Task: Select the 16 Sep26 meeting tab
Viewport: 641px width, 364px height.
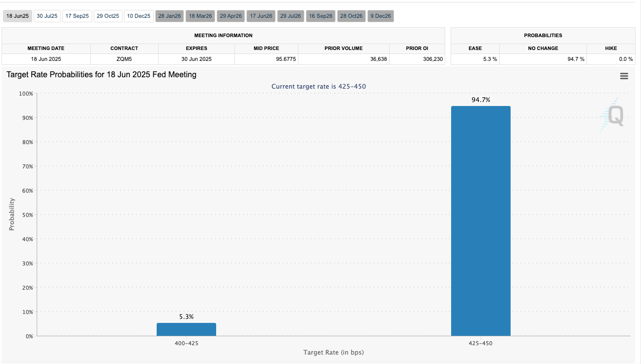Action: point(321,16)
